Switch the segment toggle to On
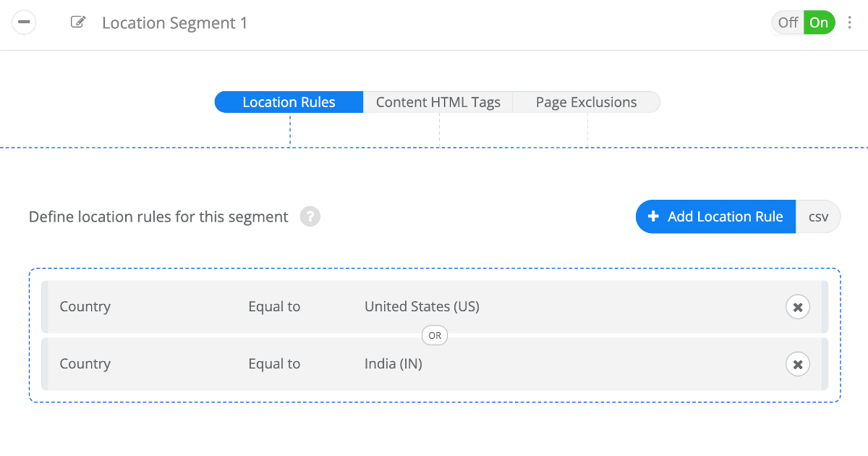This screenshot has height=456, width=868. coord(819,22)
